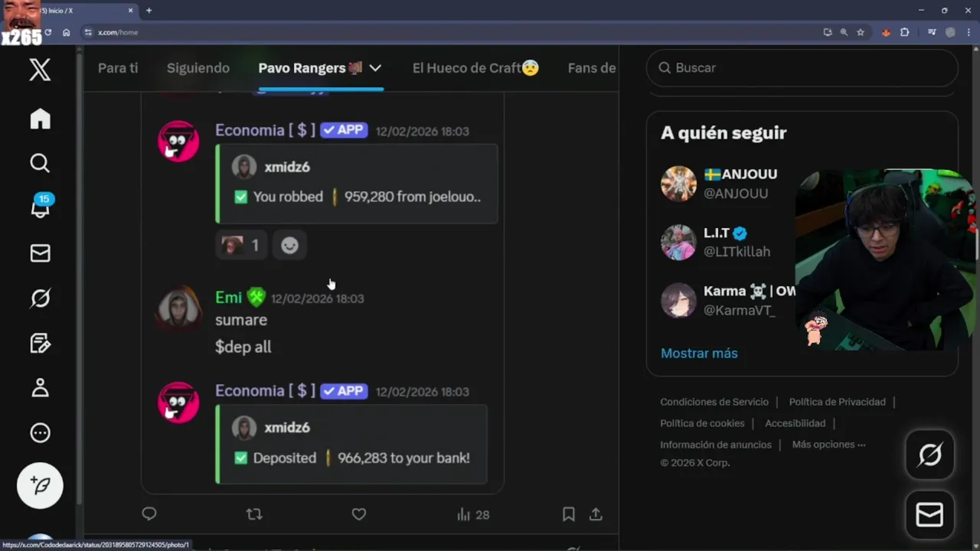This screenshot has height=551, width=980.
Task: Open the browser profile avatar
Action: point(950,32)
